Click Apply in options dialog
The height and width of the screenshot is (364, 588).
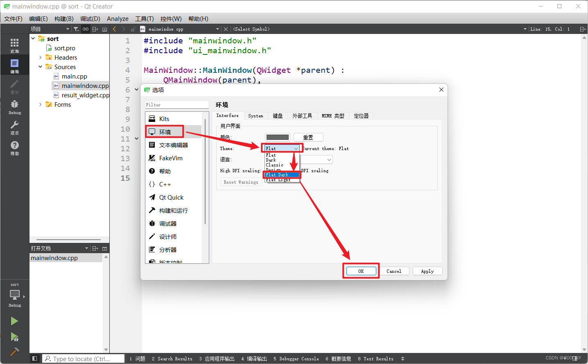[x=427, y=271]
